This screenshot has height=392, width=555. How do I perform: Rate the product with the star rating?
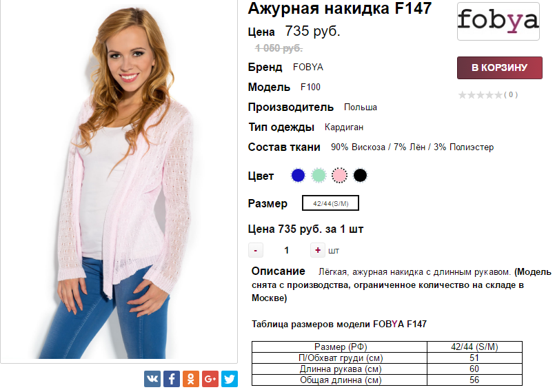(480, 95)
